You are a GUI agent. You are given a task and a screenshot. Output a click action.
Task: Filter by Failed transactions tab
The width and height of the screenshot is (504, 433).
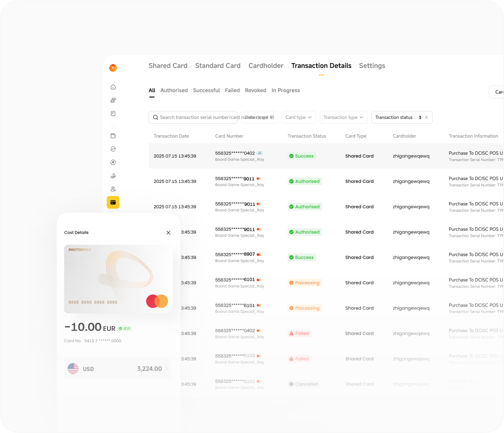click(232, 90)
